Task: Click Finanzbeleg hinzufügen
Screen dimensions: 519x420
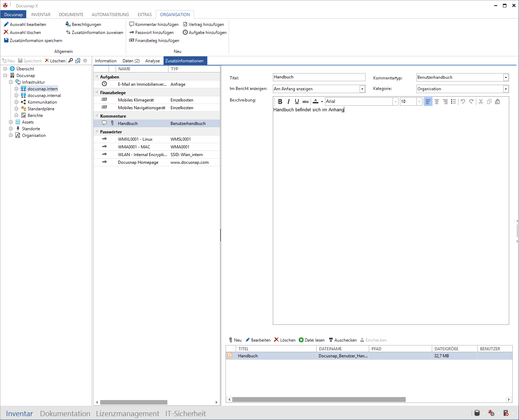Action: (x=154, y=41)
